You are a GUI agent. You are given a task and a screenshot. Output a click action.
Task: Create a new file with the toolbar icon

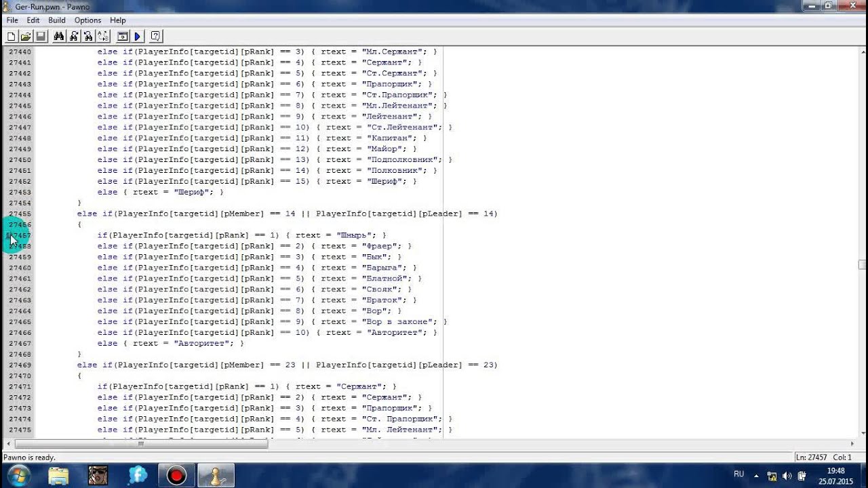12,37
